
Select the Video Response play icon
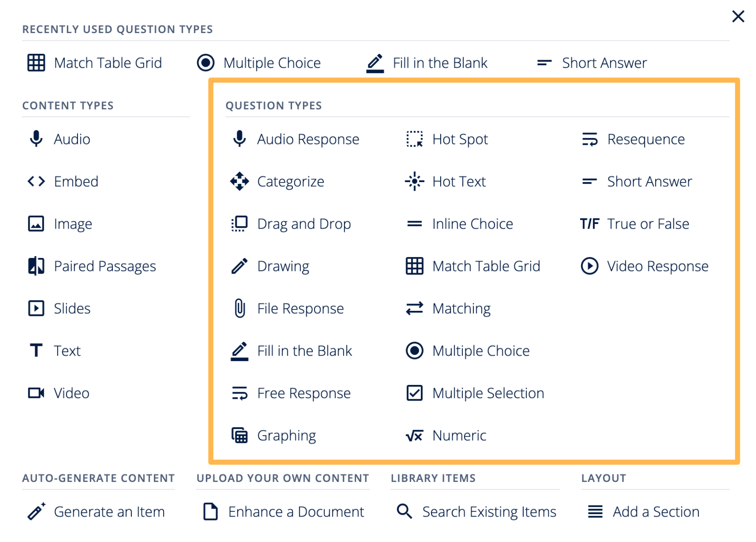pos(589,266)
